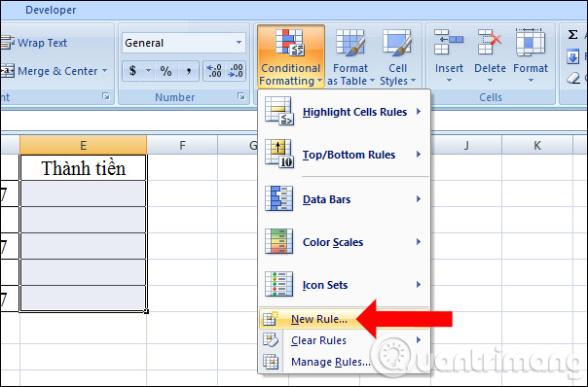
Task: Open Icon Sets submenu
Action: pos(344,285)
